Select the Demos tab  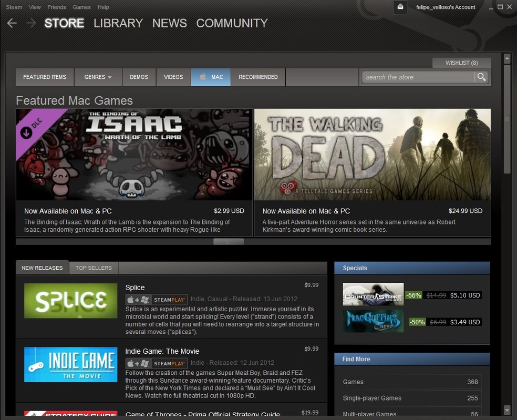pyautogui.click(x=139, y=77)
